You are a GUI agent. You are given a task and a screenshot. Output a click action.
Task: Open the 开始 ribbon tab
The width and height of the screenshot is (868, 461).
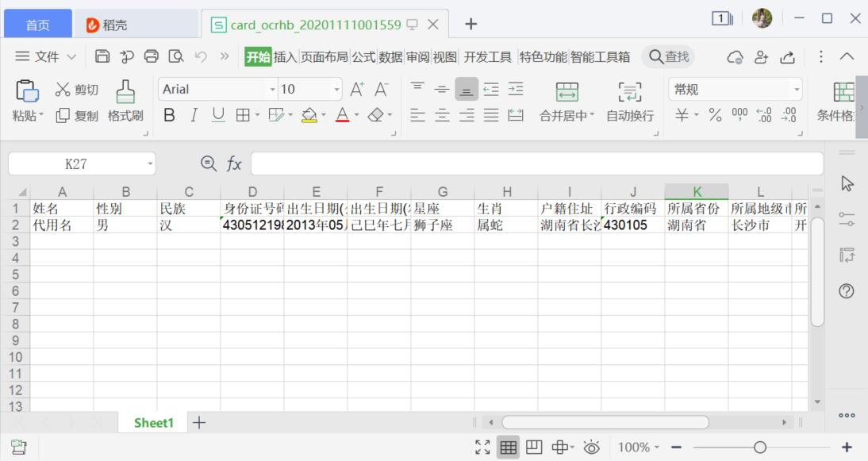258,56
